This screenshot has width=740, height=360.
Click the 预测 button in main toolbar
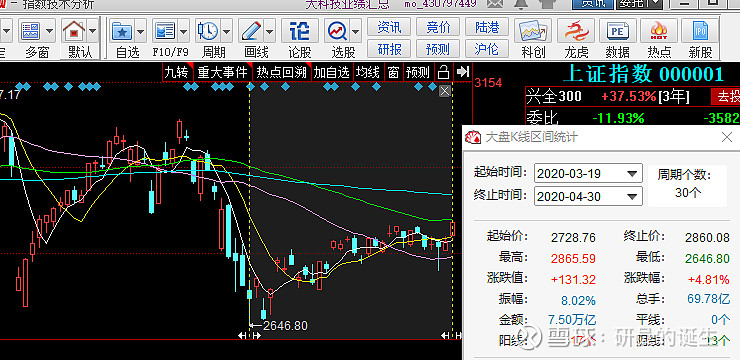pyautogui.click(x=438, y=49)
